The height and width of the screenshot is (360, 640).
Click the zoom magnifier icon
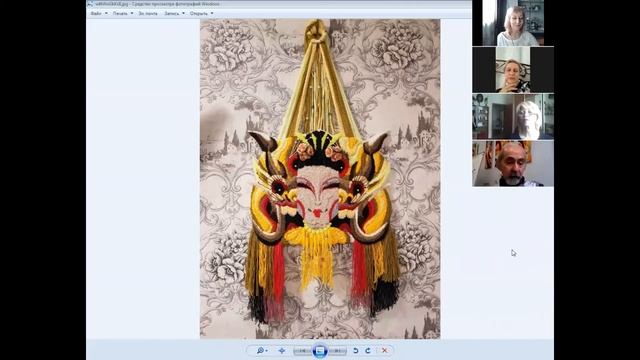pos(260,351)
